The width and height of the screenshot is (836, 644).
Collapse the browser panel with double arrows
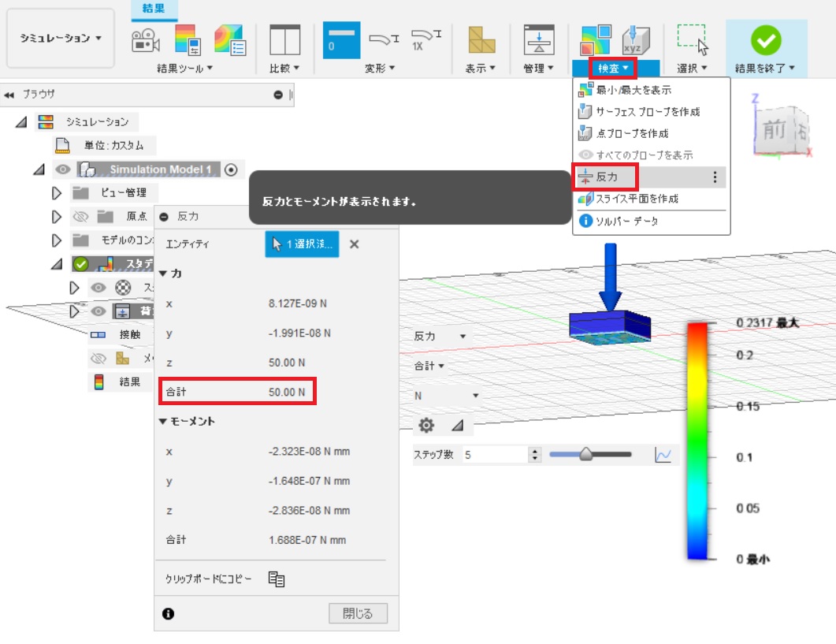click(x=9, y=95)
